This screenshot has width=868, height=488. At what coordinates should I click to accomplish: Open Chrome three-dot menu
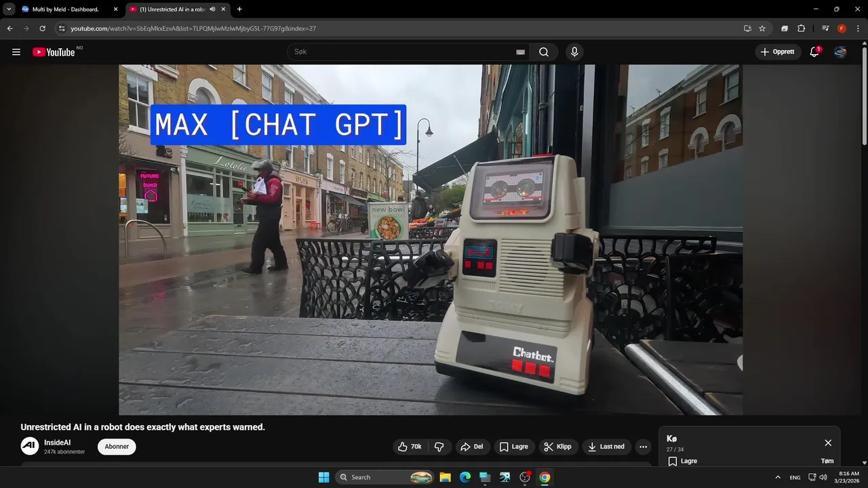click(x=858, y=28)
